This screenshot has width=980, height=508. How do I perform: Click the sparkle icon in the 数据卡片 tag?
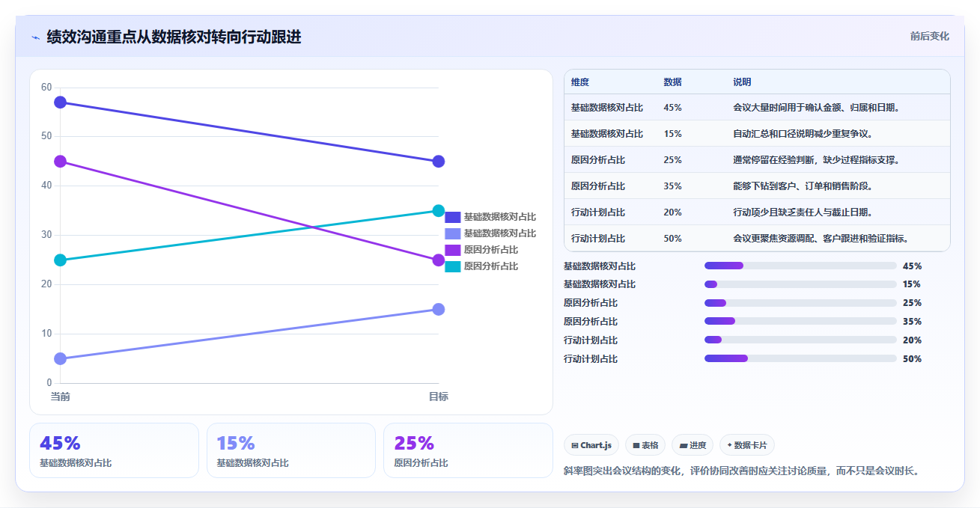point(729,445)
